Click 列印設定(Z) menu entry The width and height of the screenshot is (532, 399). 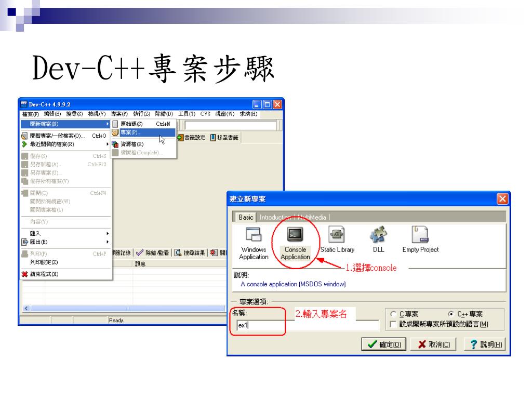click(x=65, y=262)
